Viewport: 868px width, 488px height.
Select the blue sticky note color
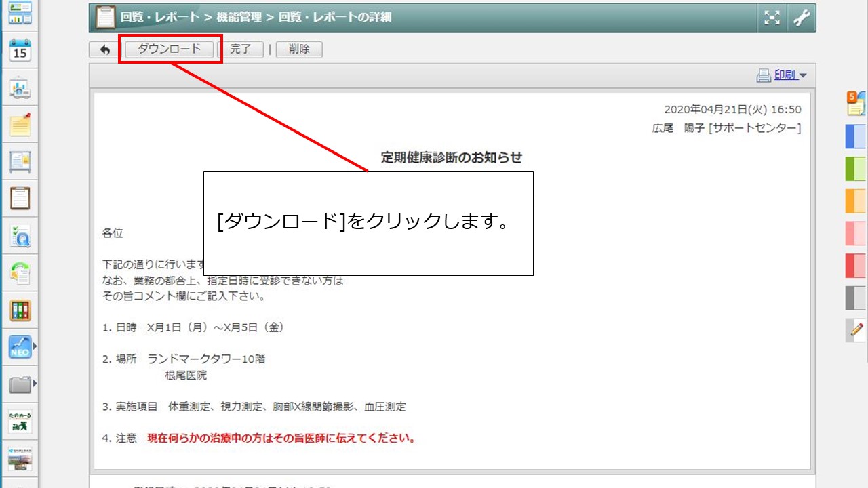point(856,136)
